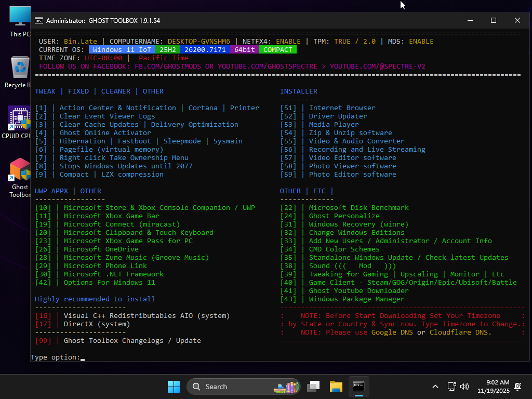Click the CPUID CPU-Z desktop shortcut
The width and height of the screenshot is (532, 399).
(x=20, y=121)
